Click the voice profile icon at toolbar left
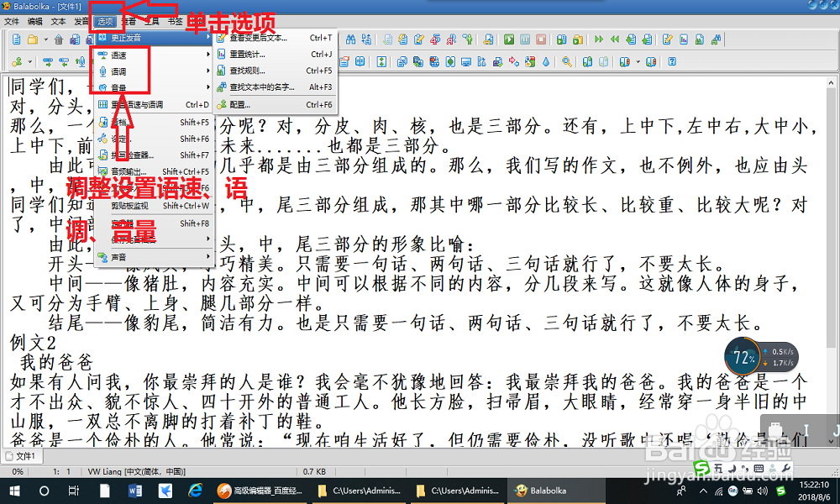840x504 pixels. point(17,61)
